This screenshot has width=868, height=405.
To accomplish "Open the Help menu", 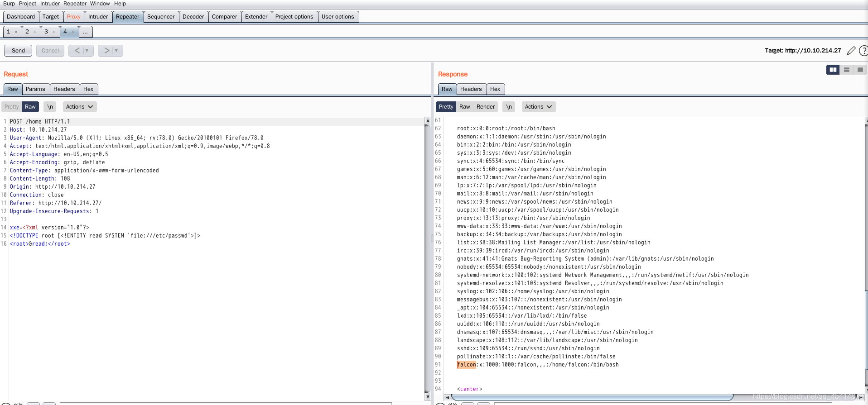I will click(x=120, y=4).
